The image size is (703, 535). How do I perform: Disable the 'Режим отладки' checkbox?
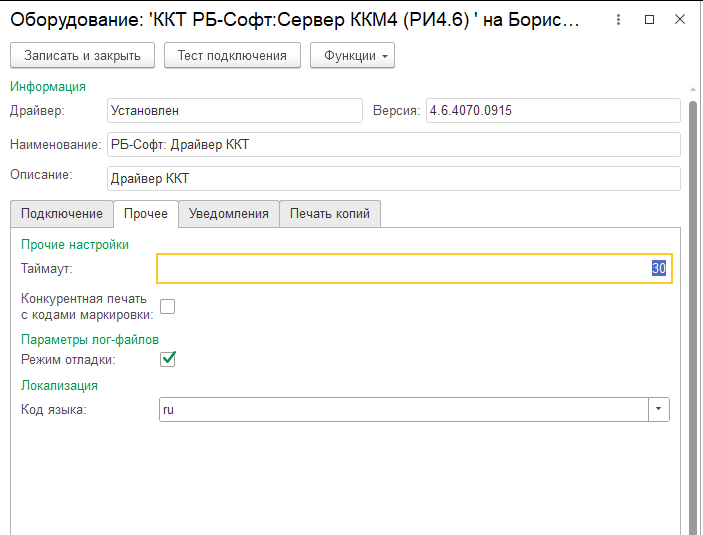coord(168,359)
